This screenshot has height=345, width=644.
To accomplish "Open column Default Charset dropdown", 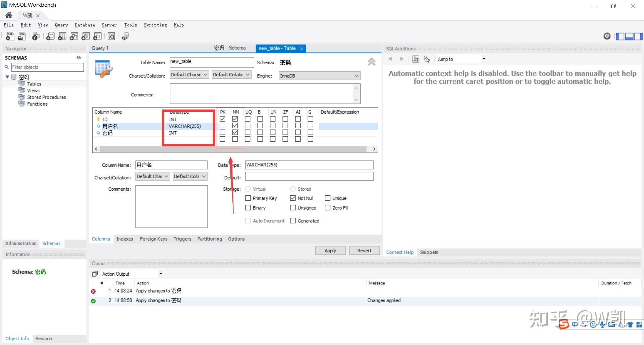I will point(153,177).
